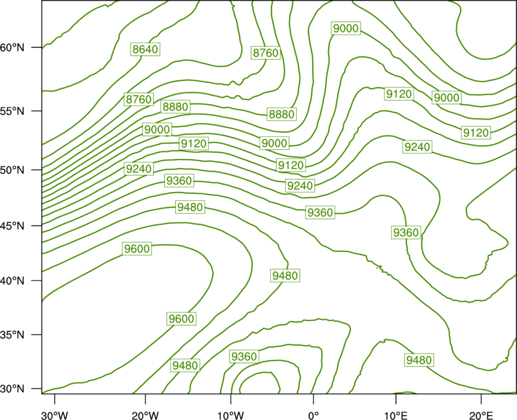Click the 20°W longitude tick label
The height and width of the screenshot is (420, 517).
[145, 415]
